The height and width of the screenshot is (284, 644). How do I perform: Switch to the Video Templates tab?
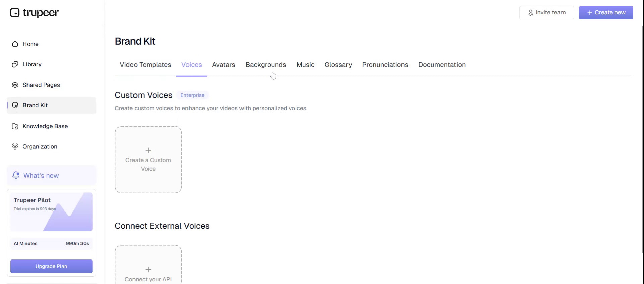(x=146, y=65)
